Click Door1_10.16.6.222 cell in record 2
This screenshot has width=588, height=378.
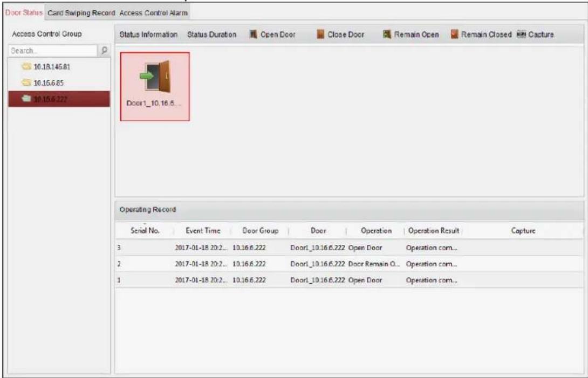(x=318, y=264)
